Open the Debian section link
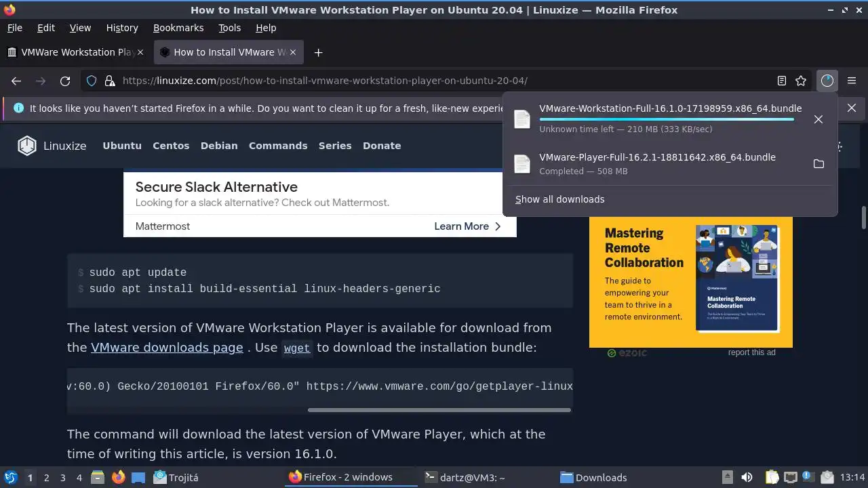Screen dimensions: 868x488 click(x=219, y=146)
